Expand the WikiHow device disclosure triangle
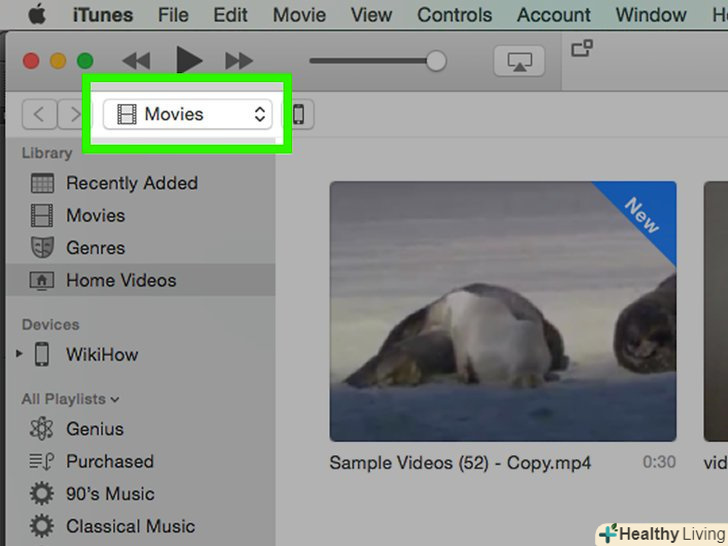Screen dimensions: 728x546 tap(18, 354)
